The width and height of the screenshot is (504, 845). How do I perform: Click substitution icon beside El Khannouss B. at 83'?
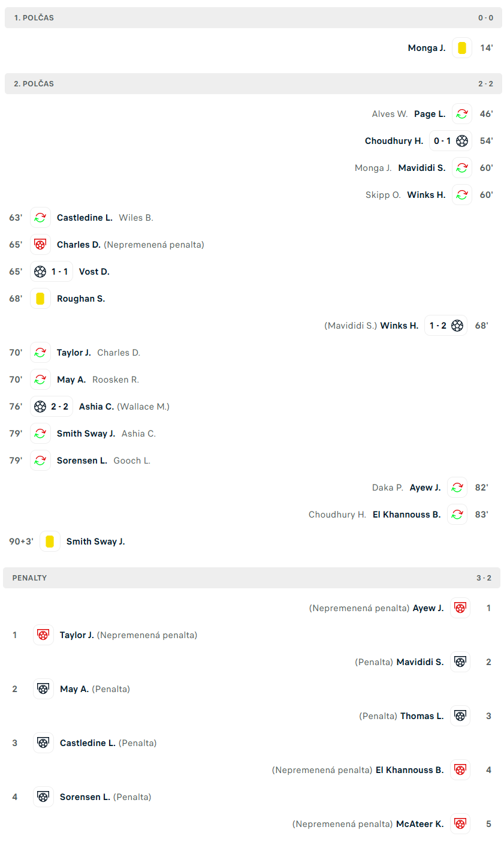click(x=457, y=515)
